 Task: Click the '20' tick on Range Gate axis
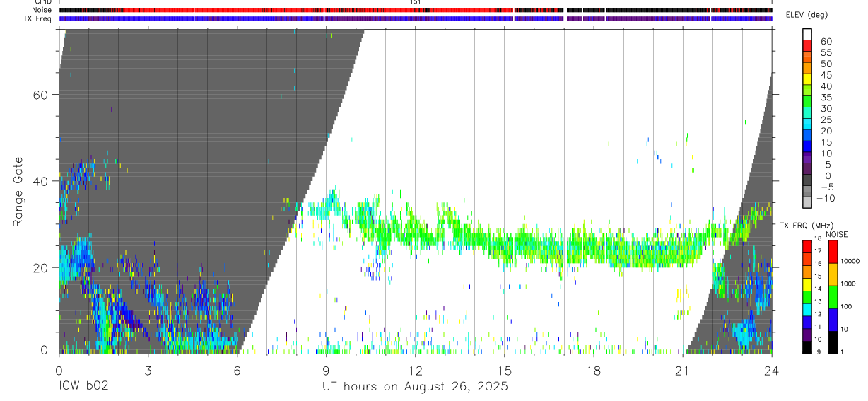click(41, 267)
